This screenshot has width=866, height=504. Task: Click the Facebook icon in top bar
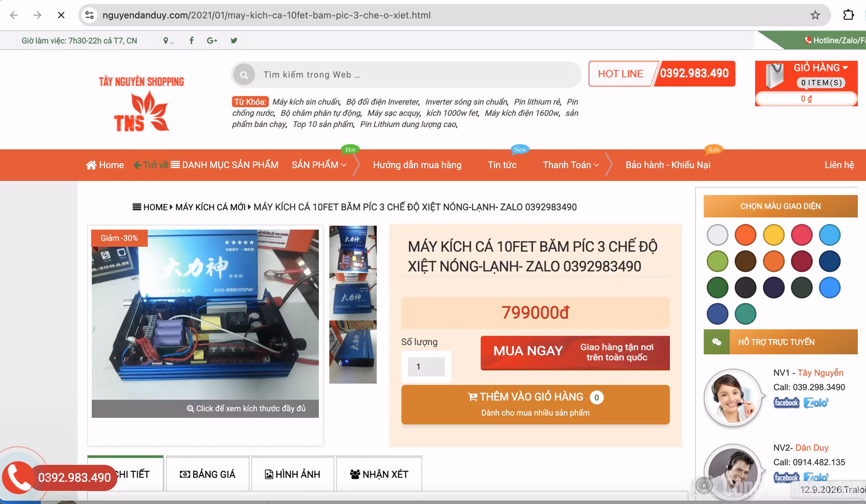point(191,40)
